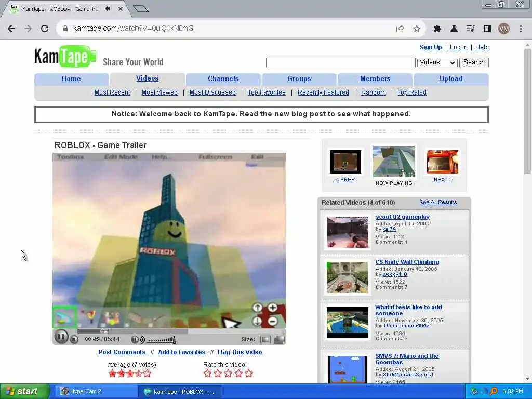Open What it feels like to add someone
The width and height of the screenshot is (532, 399).
point(408,310)
